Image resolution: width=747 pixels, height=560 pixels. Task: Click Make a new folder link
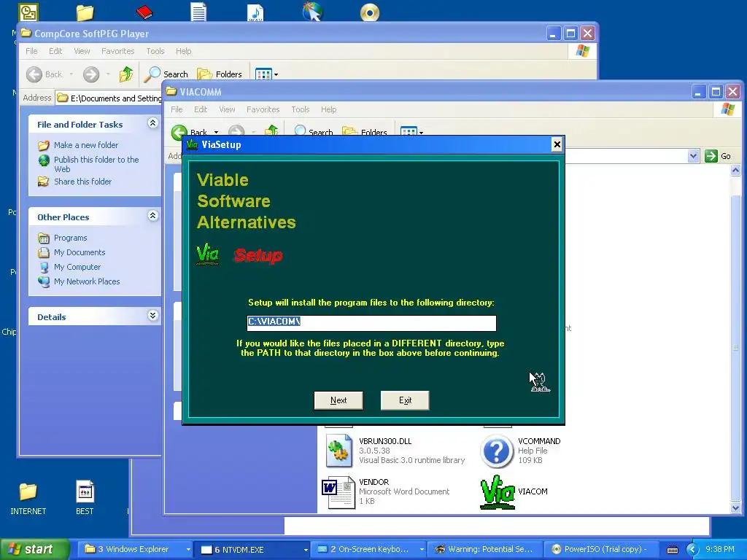coord(86,145)
